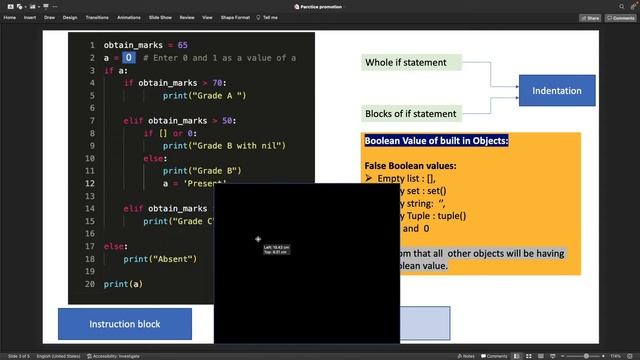The width and height of the screenshot is (640, 360).
Task: Click Accessibility: Investigate in status bar
Action: click(113, 356)
